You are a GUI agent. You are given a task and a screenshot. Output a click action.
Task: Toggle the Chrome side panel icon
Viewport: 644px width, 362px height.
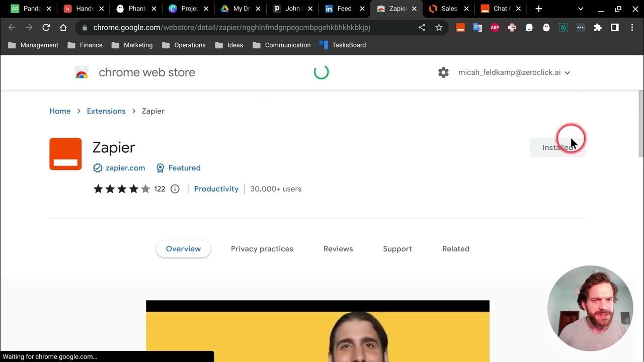point(615,28)
